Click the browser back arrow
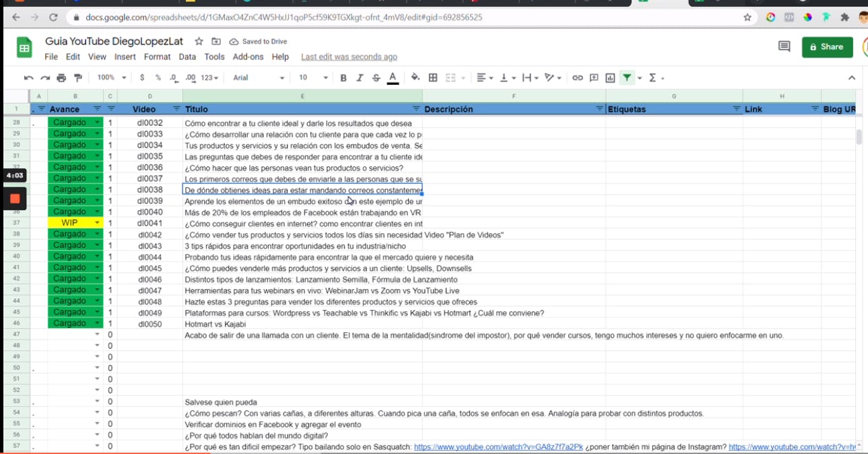This screenshot has width=868, height=454. click(x=16, y=18)
